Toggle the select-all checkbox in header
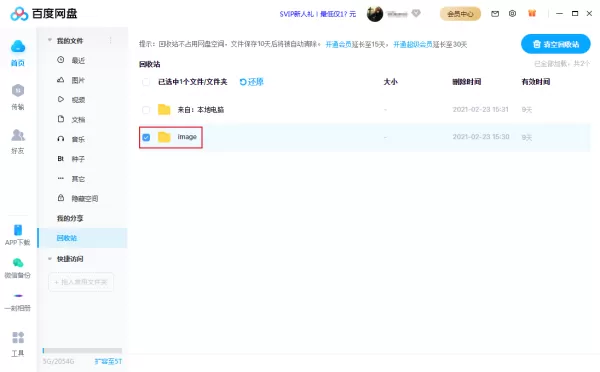Image resolution: width=600 pixels, height=372 pixels. 146,82
